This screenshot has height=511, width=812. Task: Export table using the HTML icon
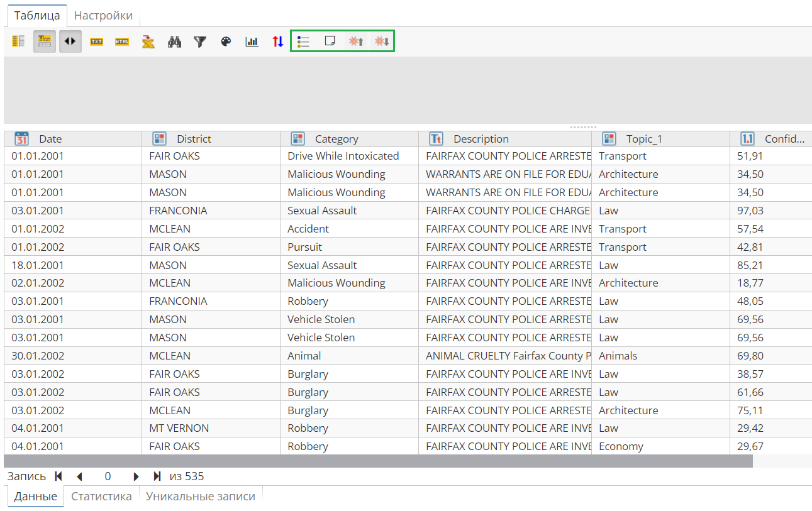[122, 41]
